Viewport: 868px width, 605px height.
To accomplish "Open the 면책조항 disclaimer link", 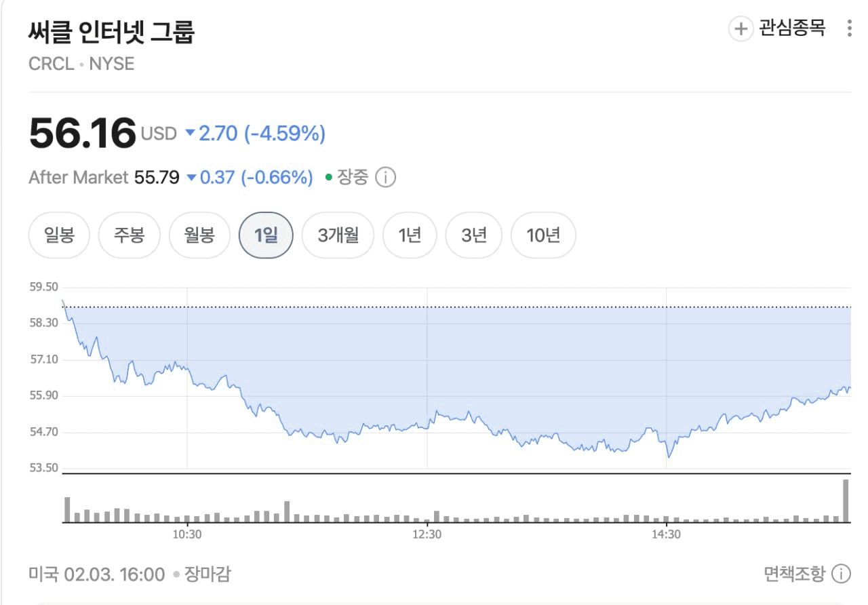I will [x=794, y=574].
